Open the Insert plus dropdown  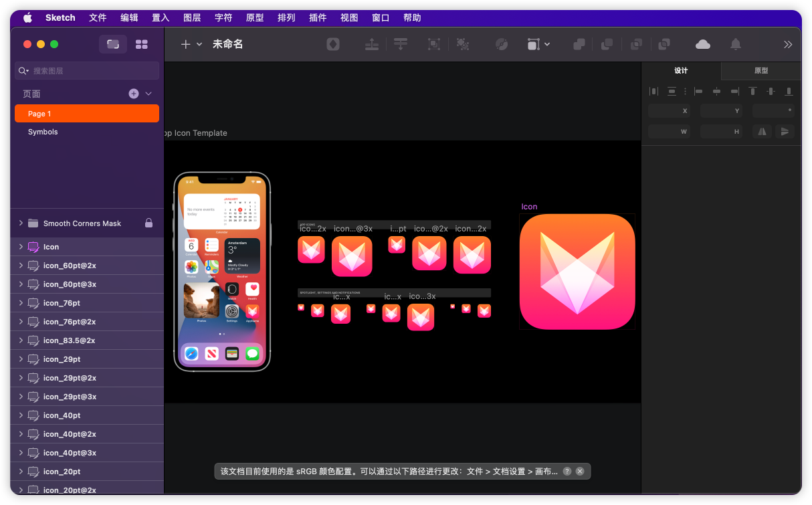coord(191,44)
